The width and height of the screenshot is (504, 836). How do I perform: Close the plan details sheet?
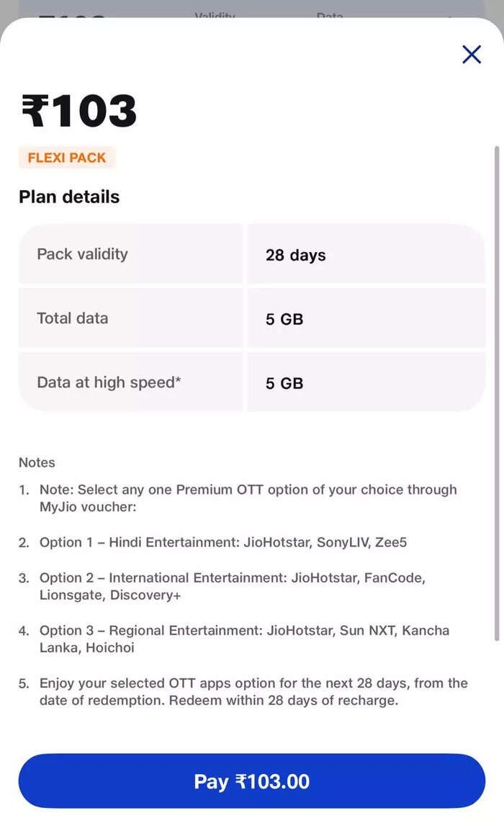coord(472,55)
